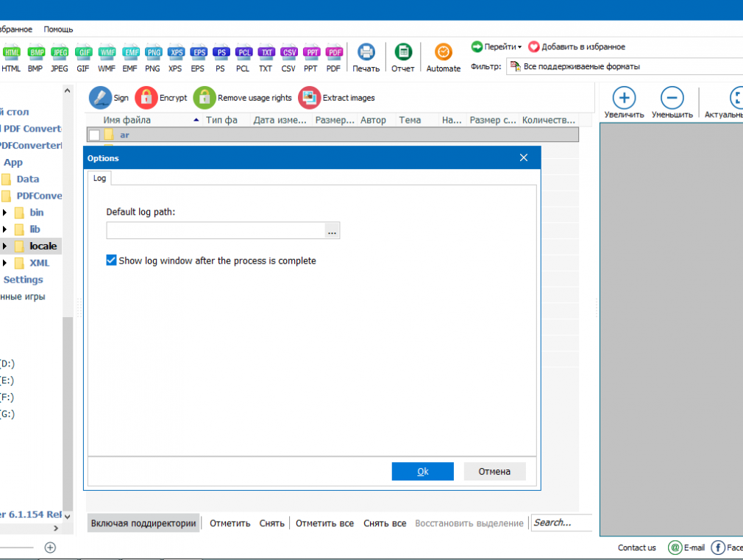Uncheck Show log window after process completes
The image size is (743, 560).
[x=112, y=260]
